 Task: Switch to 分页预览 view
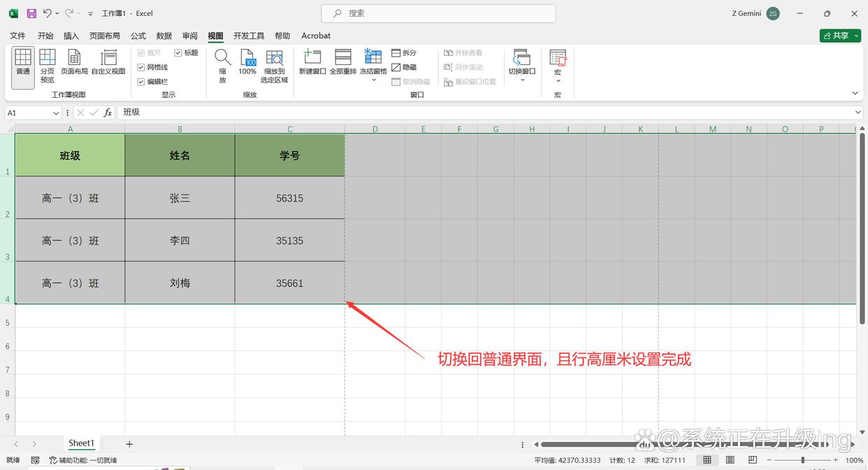coord(47,67)
